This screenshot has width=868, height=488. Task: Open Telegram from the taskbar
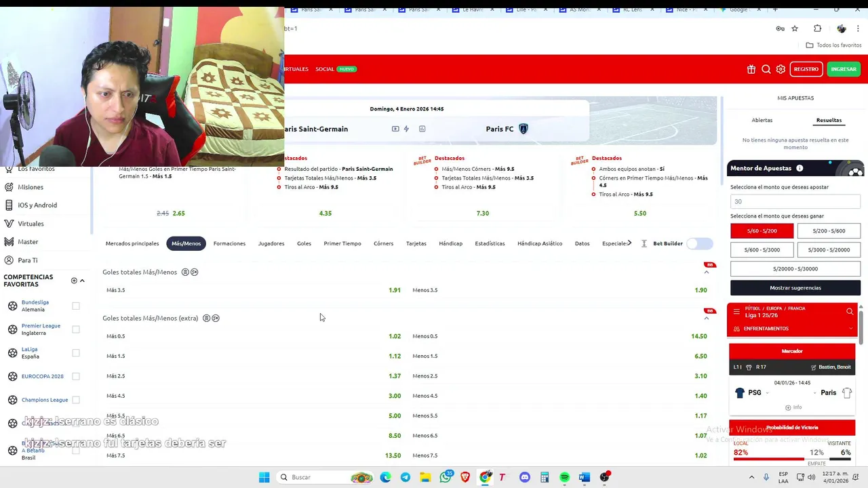tap(406, 477)
